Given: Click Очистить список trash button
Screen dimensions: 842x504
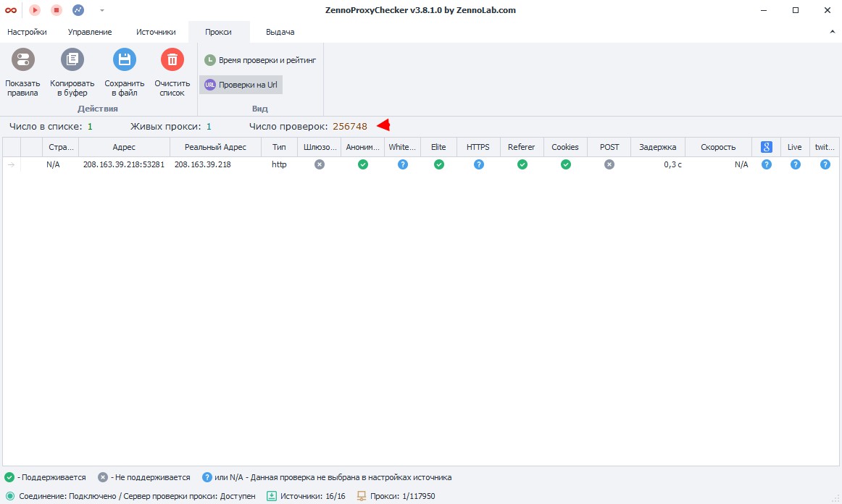Looking at the screenshot, I should [172, 72].
